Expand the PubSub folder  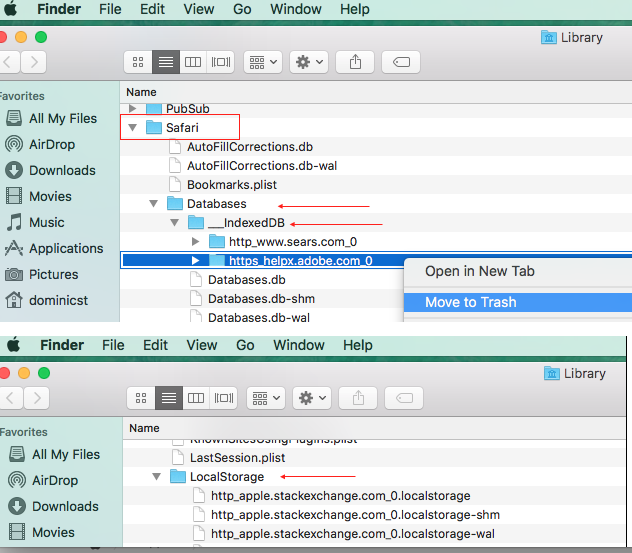132,108
